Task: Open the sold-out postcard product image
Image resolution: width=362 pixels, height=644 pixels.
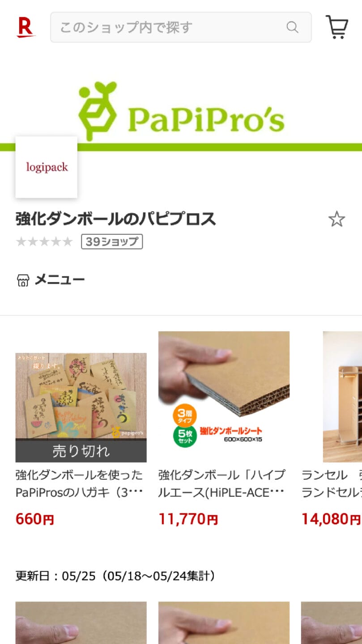Action: coord(81,407)
